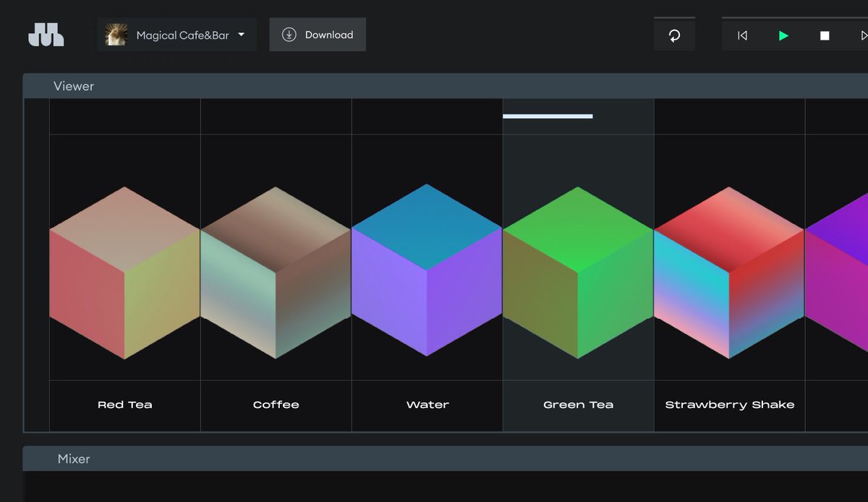This screenshot has height=502, width=868.
Task: Start playback with the green play button
Action: click(783, 35)
